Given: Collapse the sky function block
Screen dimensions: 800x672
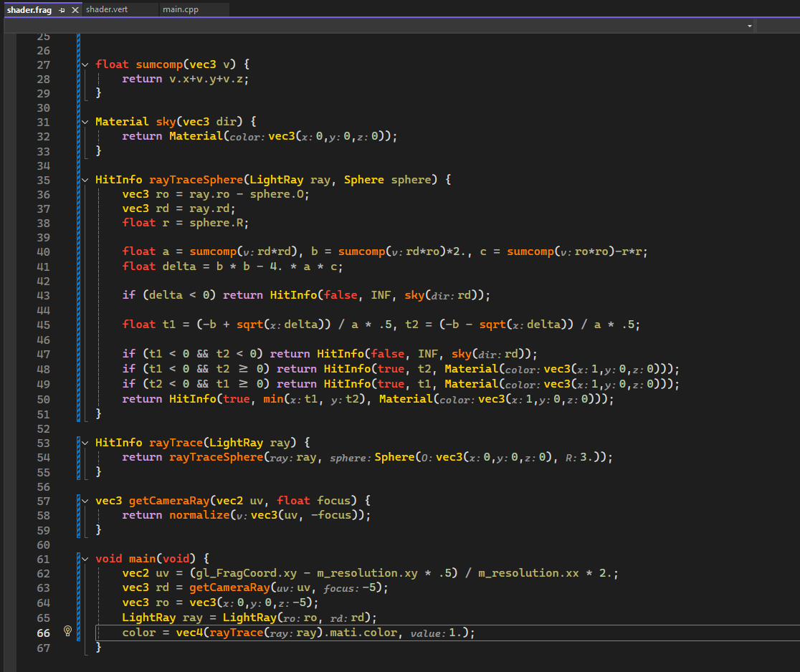Looking at the screenshot, I should (85, 122).
